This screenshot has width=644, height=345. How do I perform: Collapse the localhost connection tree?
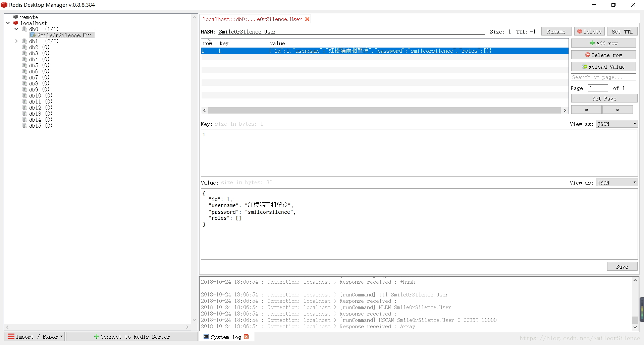pos(8,23)
